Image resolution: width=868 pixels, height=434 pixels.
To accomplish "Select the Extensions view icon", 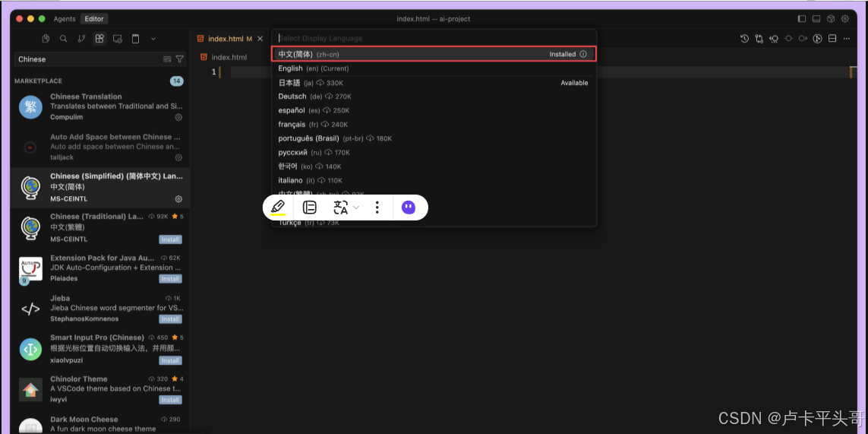I will click(x=99, y=39).
